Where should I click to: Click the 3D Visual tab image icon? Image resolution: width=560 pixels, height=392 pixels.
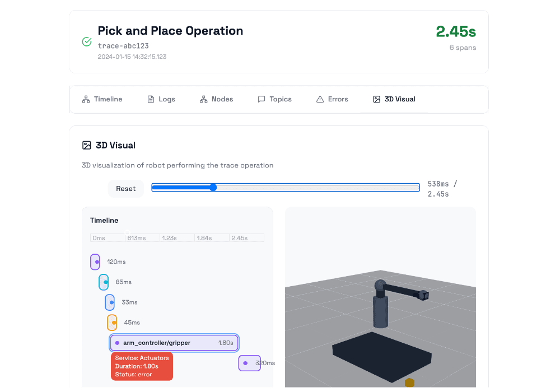tap(377, 99)
